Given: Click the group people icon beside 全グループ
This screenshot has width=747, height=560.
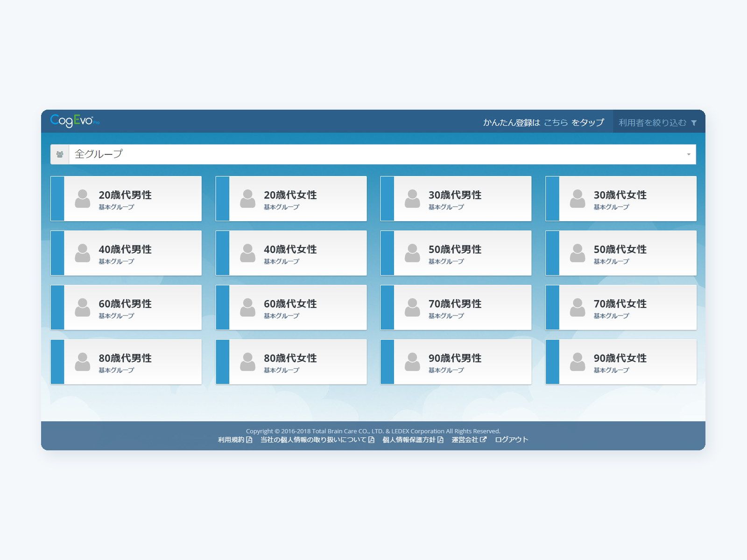Looking at the screenshot, I should coord(60,154).
